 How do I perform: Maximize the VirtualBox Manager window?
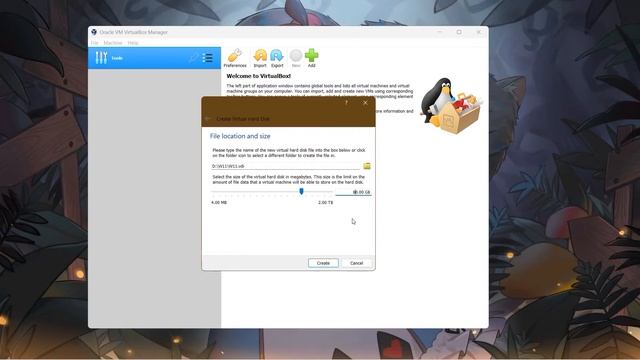pos(459,32)
